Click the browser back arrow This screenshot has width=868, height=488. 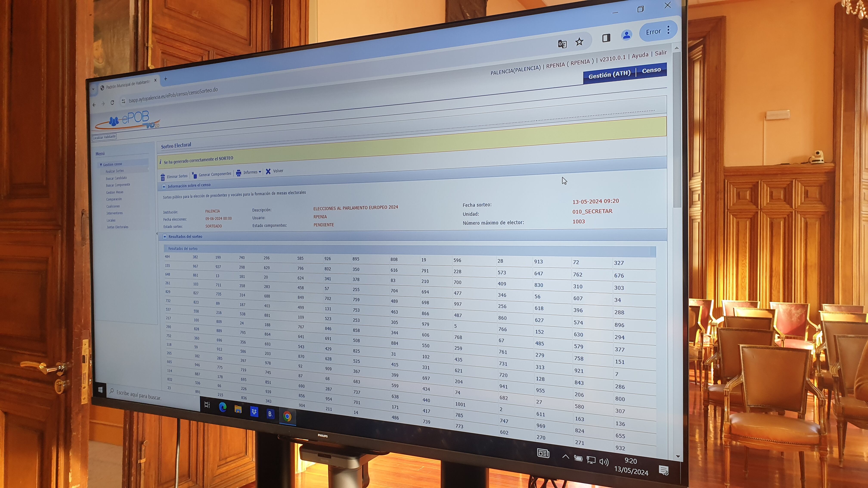pyautogui.click(x=94, y=105)
